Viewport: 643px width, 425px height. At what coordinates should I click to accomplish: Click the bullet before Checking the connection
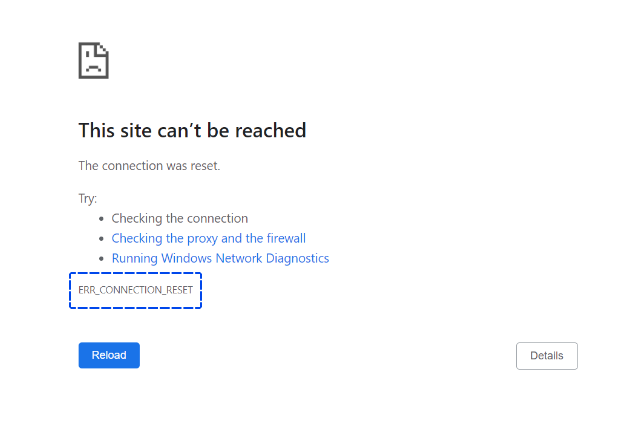pyautogui.click(x=101, y=219)
